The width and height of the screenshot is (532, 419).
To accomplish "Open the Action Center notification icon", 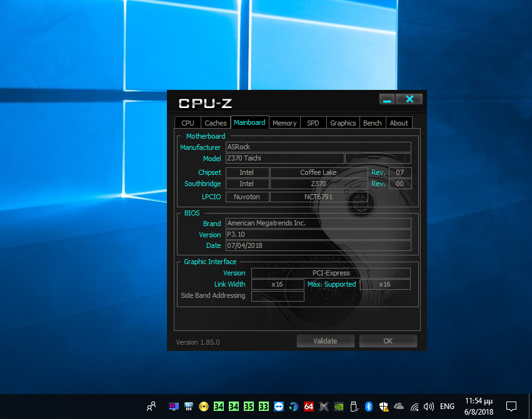I will (x=511, y=406).
